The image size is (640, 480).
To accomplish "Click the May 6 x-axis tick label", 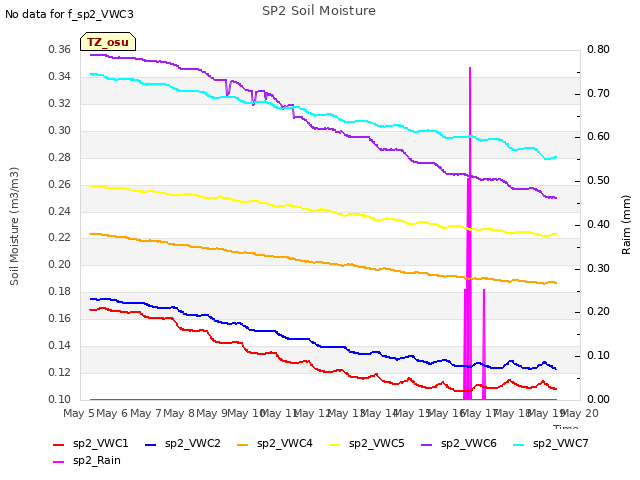I will 112,413.
